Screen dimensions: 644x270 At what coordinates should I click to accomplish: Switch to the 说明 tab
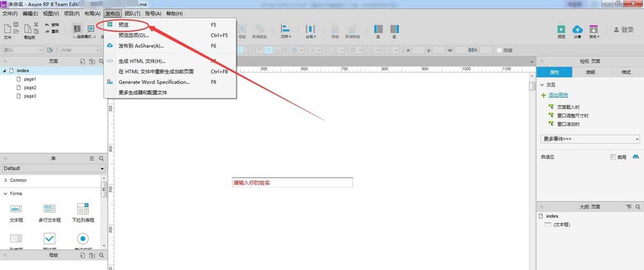[590, 72]
